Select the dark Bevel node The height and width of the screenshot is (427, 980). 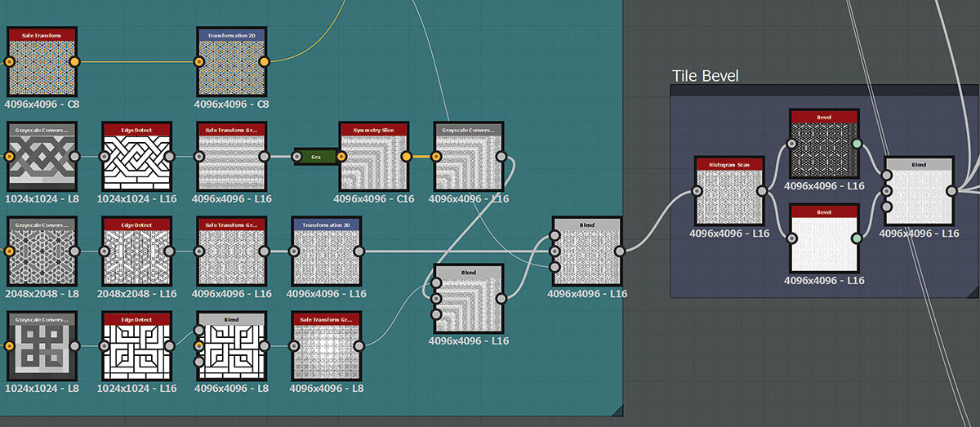point(824,144)
